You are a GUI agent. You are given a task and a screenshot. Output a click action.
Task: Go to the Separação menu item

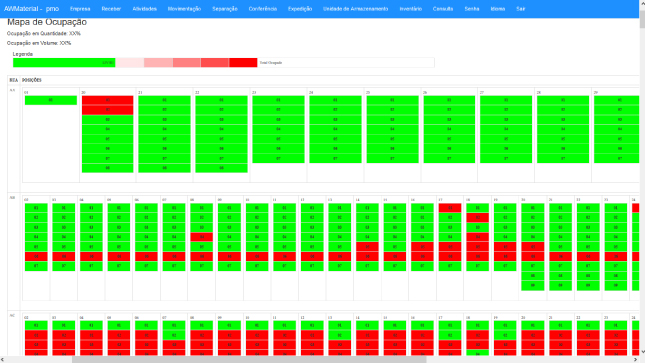pos(225,9)
